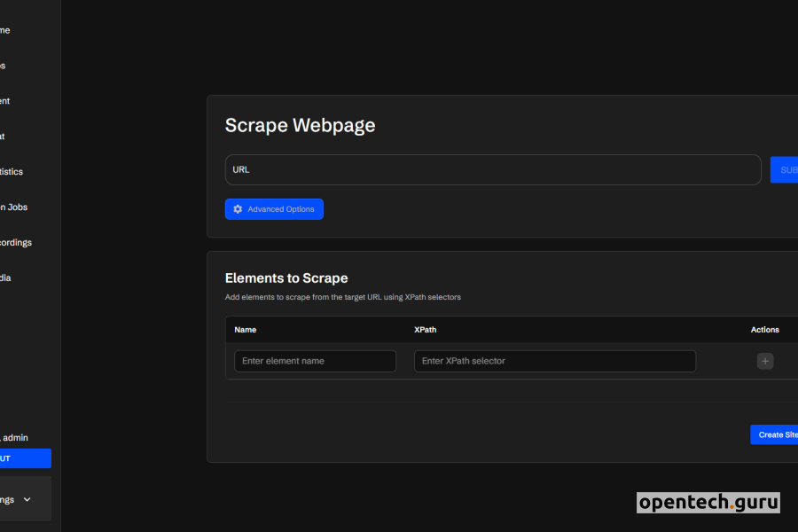Click inside the URL input field
Viewport: 798px width, 532px height.
pos(492,169)
